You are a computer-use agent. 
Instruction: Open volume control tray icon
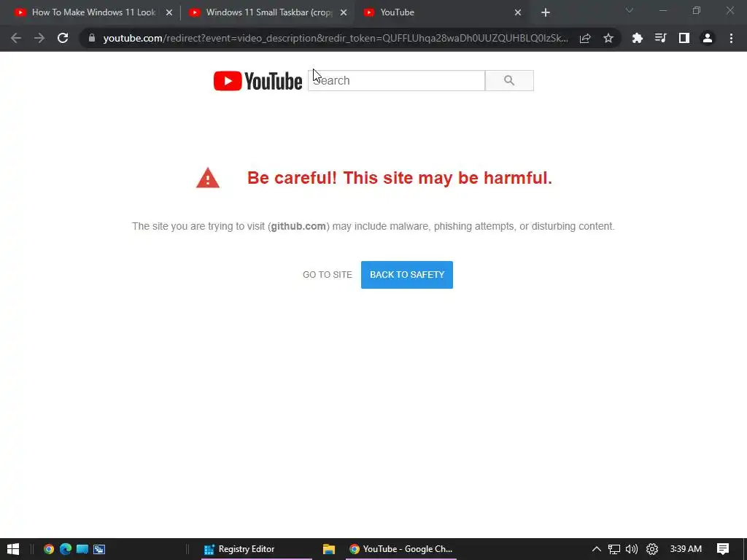click(632, 549)
